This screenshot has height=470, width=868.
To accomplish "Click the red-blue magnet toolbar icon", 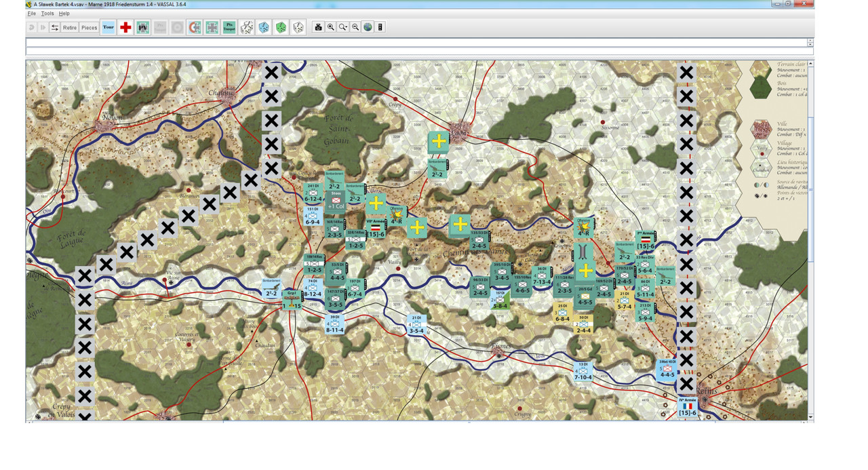I will [195, 27].
